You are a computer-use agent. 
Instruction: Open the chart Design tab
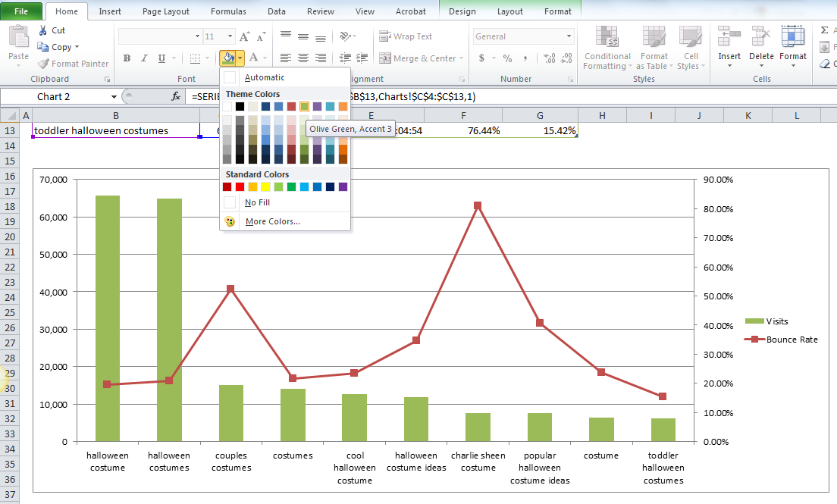462,11
